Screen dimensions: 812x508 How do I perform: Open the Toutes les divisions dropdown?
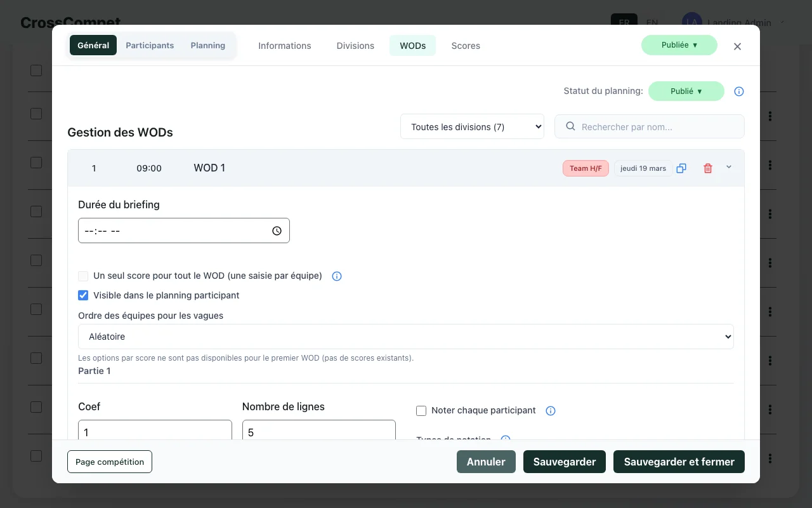pyautogui.click(x=472, y=127)
